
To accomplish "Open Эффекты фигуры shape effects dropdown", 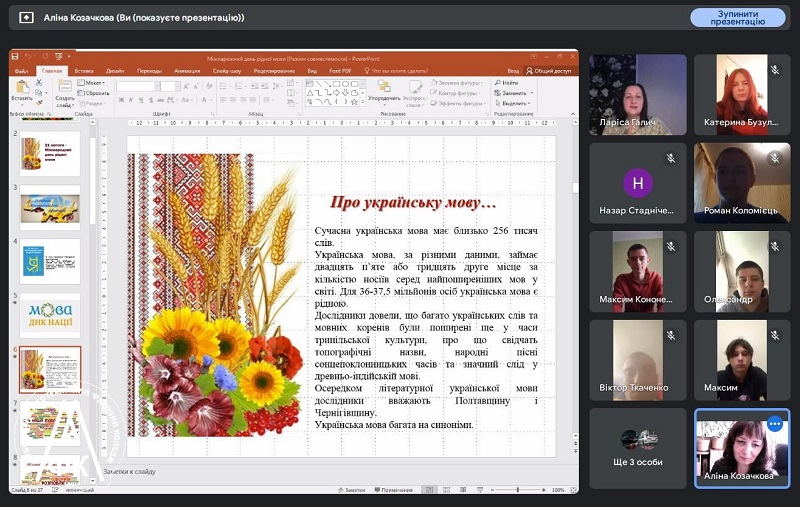I will tap(457, 104).
